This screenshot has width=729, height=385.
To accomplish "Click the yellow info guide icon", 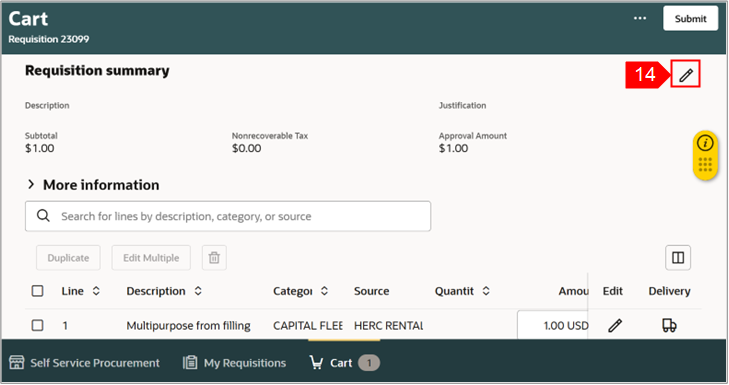I will (705, 143).
